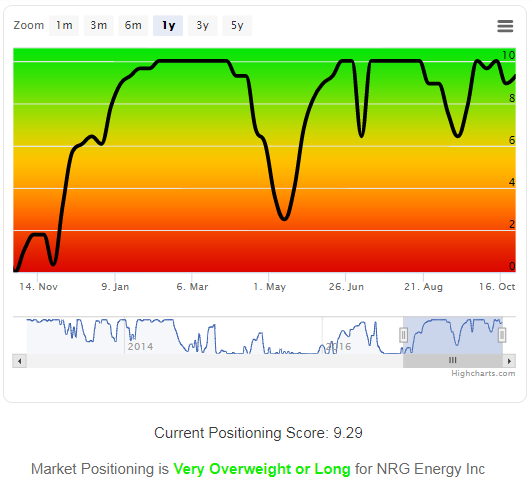Screen dimensions: 532x488
Task: Click the 2014 area in the navigator
Action: [140, 346]
